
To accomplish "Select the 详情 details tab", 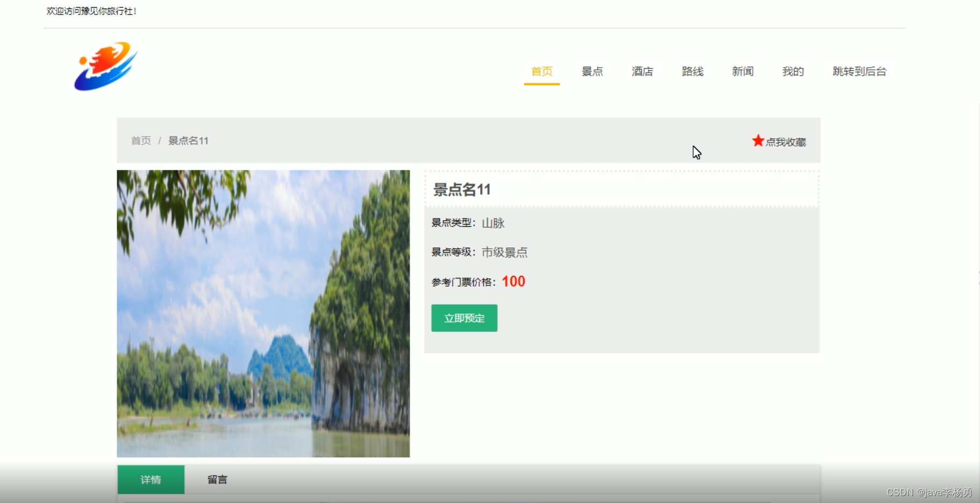I will pos(150,479).
